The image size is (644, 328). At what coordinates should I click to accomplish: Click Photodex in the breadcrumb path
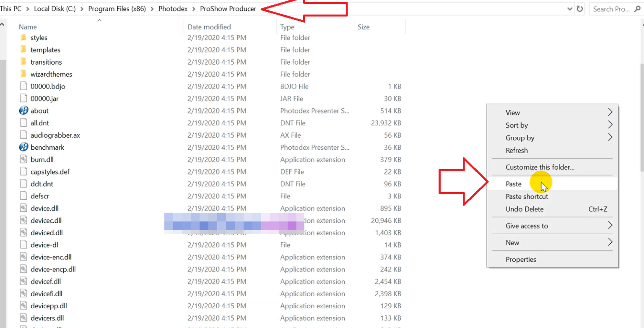(173, 9)
